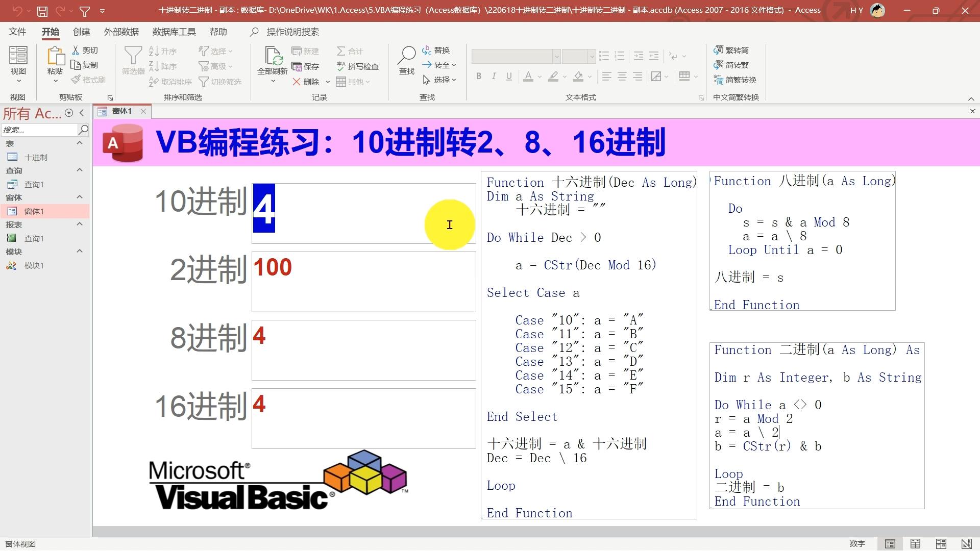This screenshot has width=980, height=551.
Task: Collapse the ribbon with the arrow
Action: [x=971, y=99]
